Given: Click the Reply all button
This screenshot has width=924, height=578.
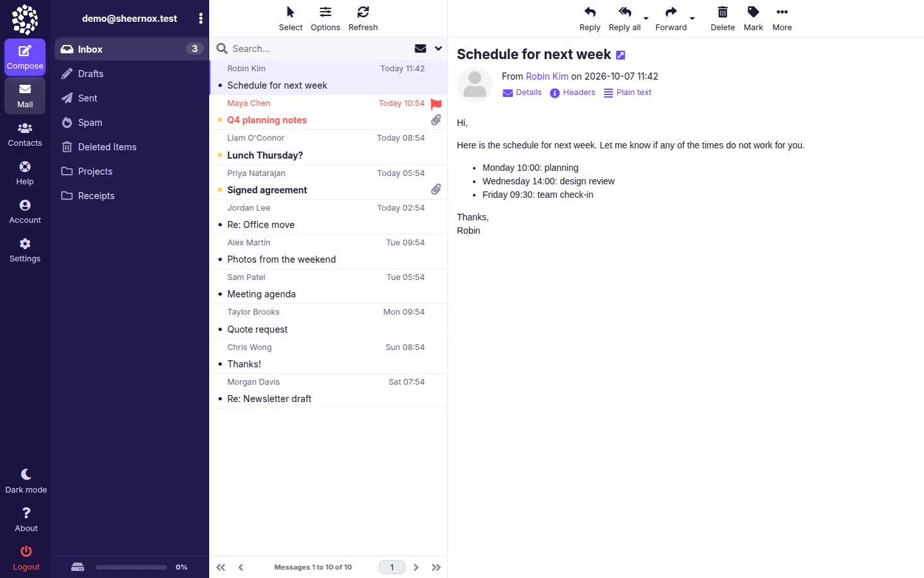Looking at the screenshot, I should 624,19.
